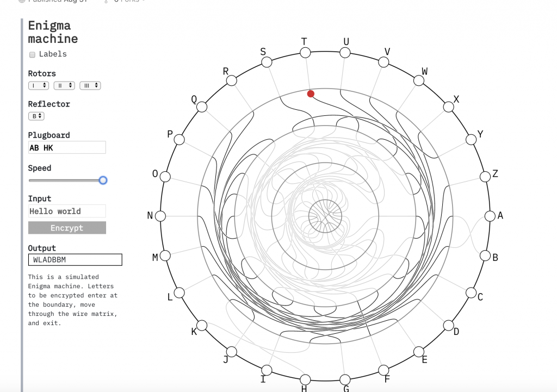Open the first rotor dropdown set to I

(x=39, y=85)
